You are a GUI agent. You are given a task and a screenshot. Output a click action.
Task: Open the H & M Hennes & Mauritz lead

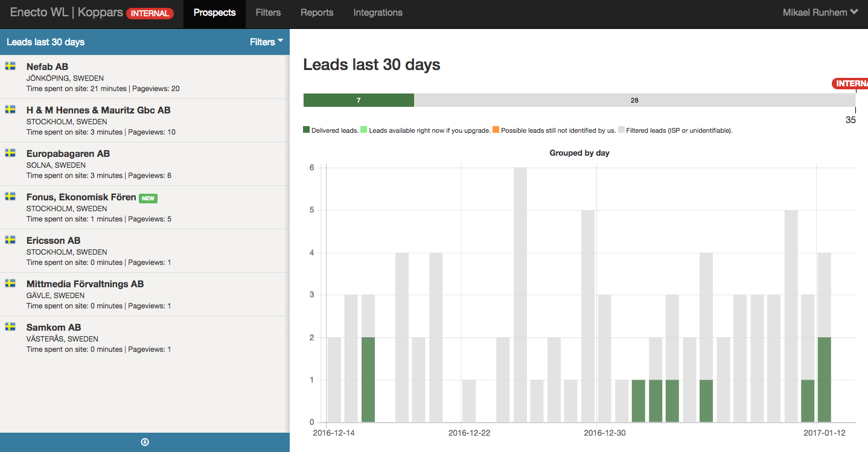click(98, 110)
